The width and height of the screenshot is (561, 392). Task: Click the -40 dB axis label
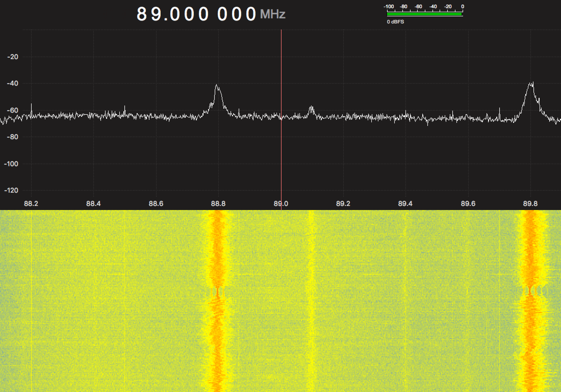13,84
